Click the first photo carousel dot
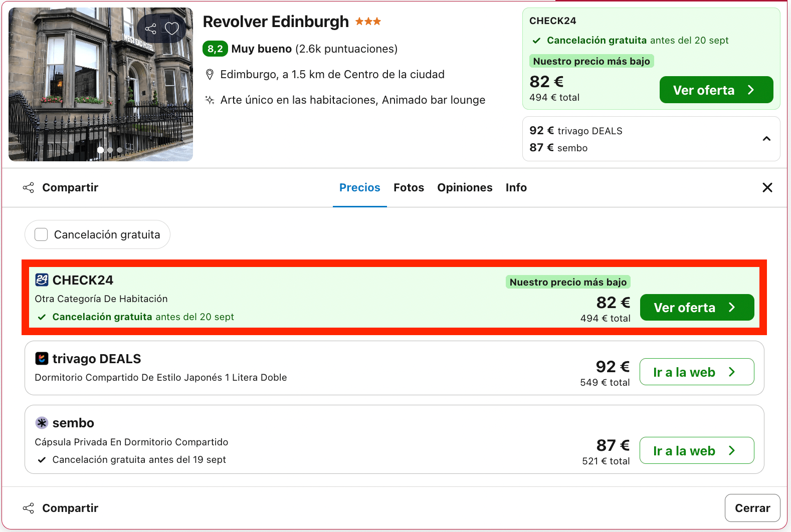The image size is (791, 532). tap(101, 150)
